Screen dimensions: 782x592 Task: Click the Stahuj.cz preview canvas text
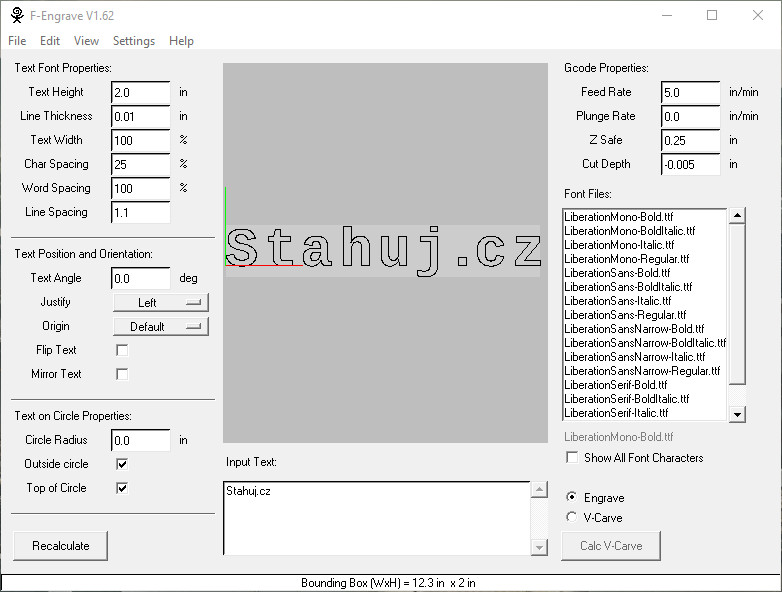pyautogui.click(x=383, y=250)
